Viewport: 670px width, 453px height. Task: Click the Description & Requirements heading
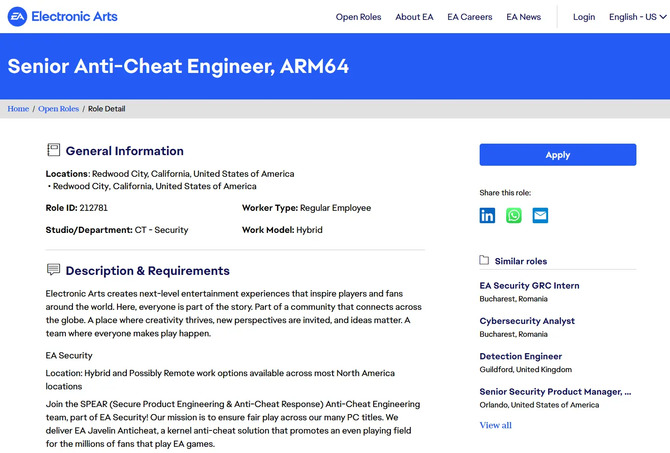tap(147, 271)
